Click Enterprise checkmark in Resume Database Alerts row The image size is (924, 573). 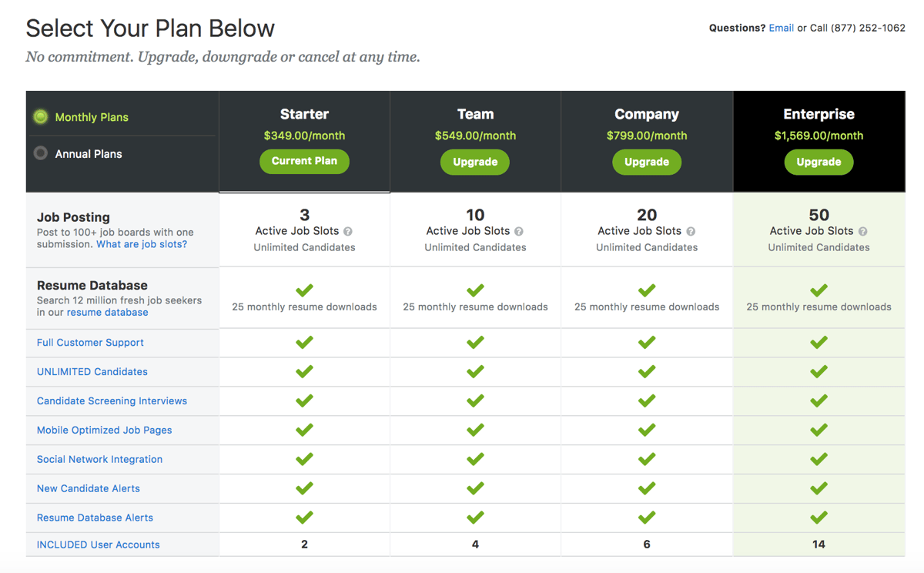pos(819,518)
